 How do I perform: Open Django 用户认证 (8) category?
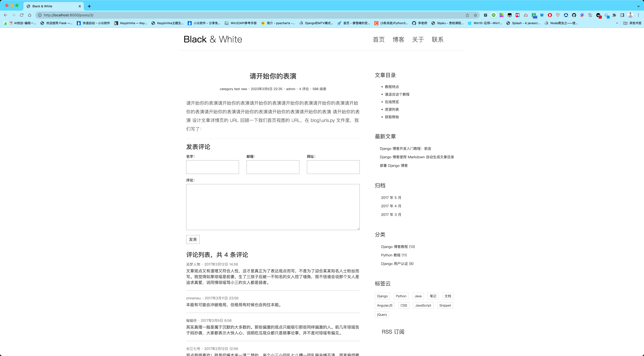pyautogui.click(x=397, y=264)
